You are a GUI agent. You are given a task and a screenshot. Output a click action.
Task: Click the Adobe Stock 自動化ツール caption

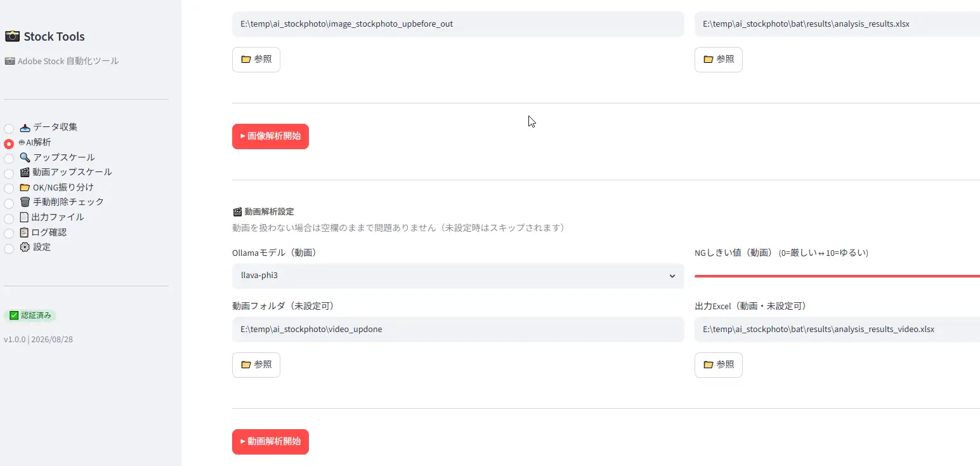coord(62,62)
